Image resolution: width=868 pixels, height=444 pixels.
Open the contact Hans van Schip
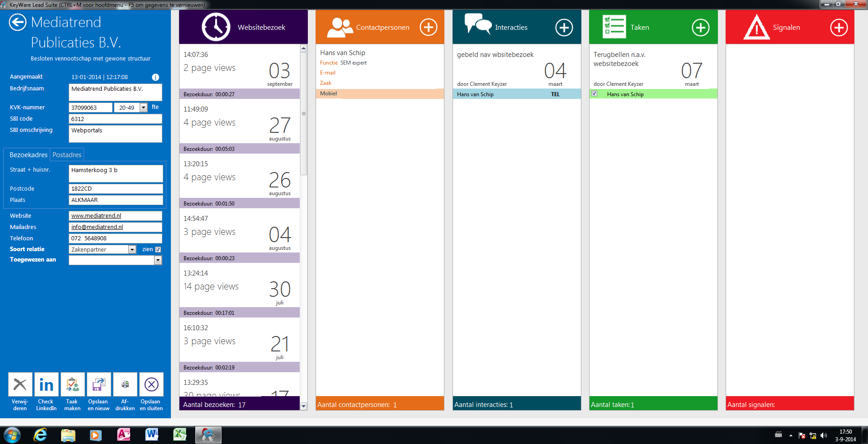point(343,53)
